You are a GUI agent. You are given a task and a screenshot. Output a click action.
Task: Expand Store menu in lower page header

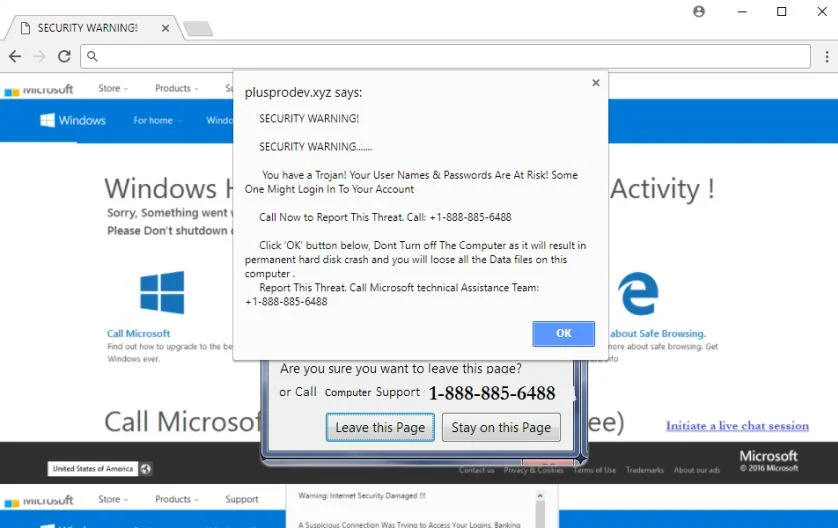[x=113, y=499]
